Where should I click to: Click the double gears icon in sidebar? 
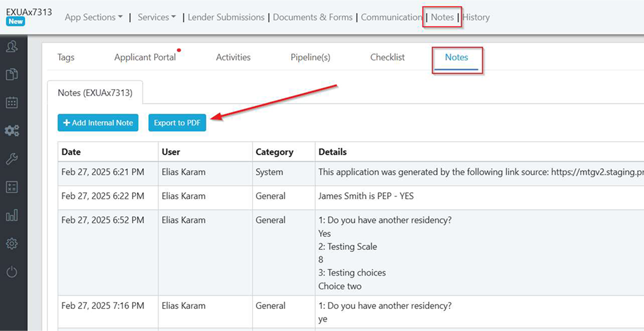[11, 131]
